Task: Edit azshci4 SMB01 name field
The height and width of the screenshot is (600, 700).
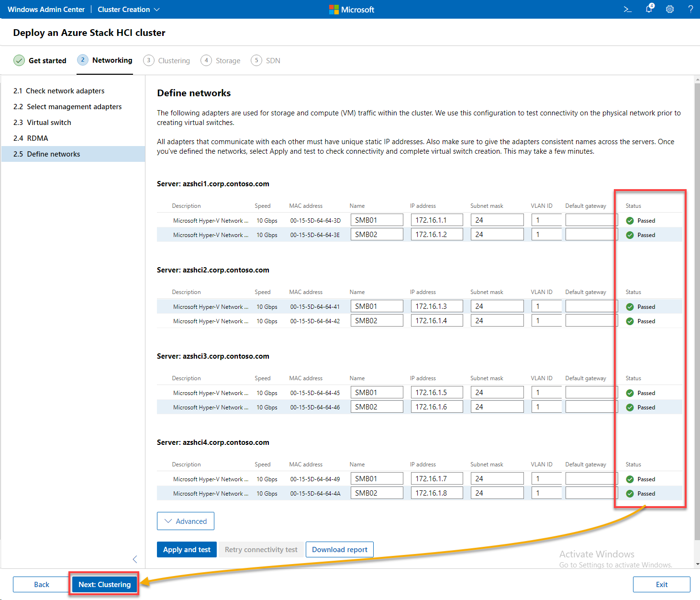Action: 377,479
